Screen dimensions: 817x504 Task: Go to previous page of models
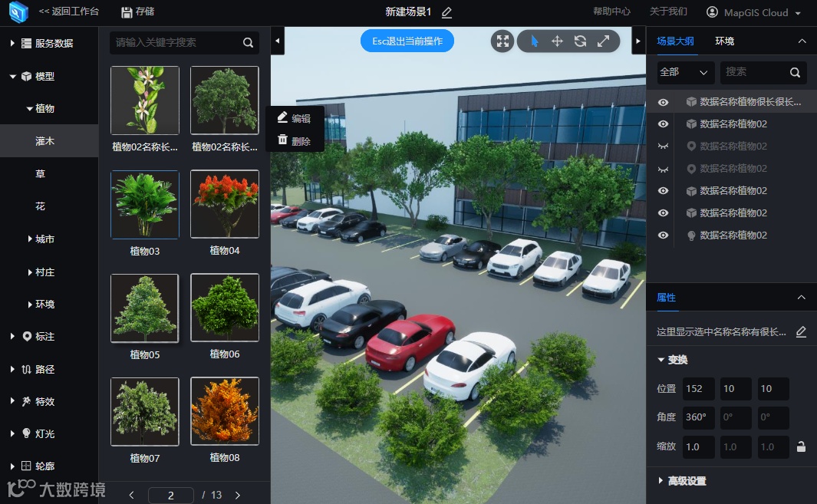(131, 495)
